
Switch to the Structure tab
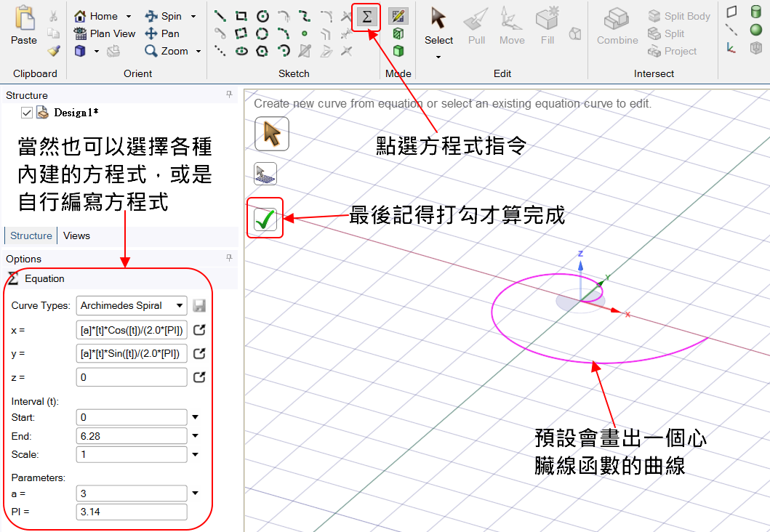pyautogui.click(x=31, y=235)
